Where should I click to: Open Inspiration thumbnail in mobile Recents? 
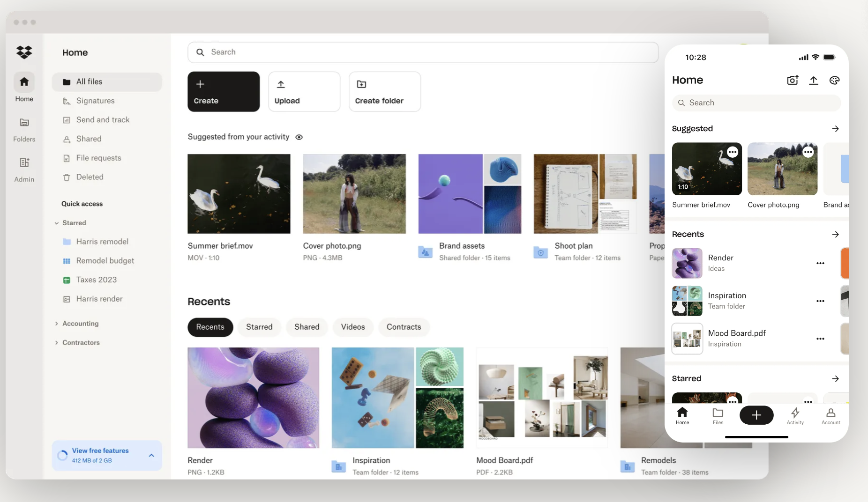coord(687,301)
